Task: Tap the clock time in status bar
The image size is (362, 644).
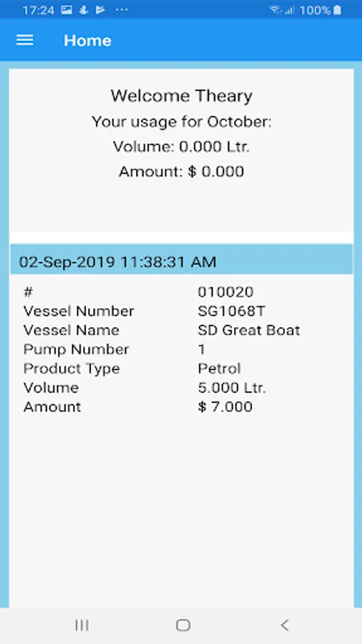Action: (38, 10)
